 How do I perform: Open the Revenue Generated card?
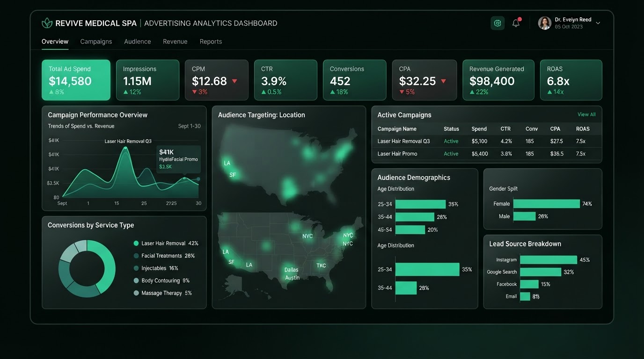[x=498, y=80]
